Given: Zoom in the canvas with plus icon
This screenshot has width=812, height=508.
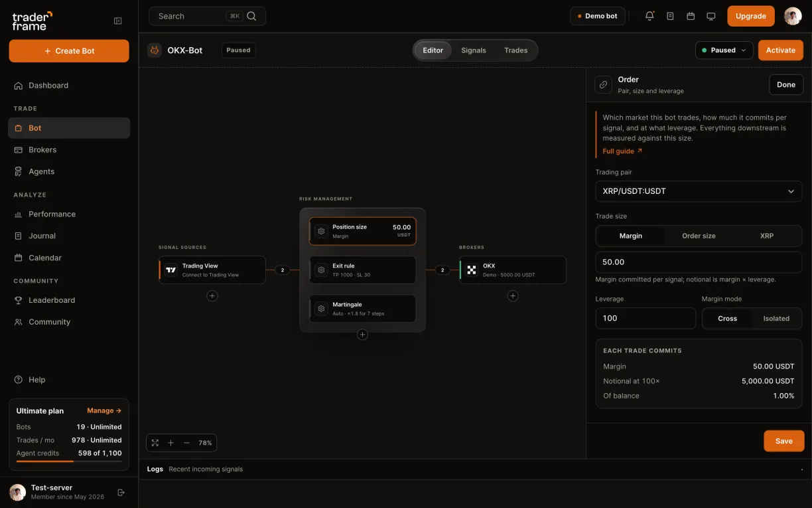Looking at the screenshot, I should click(170, 443).
